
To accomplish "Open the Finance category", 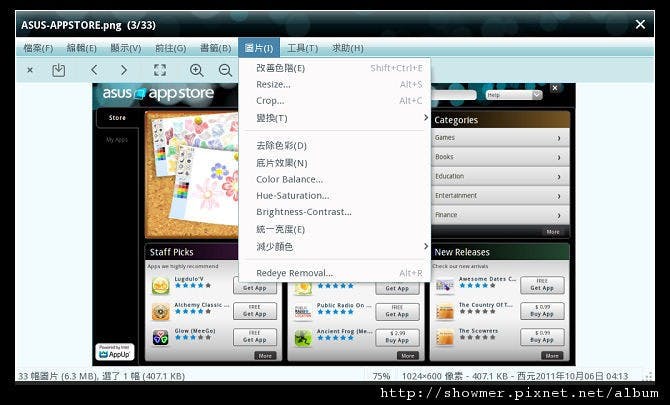I will [500, 215].
